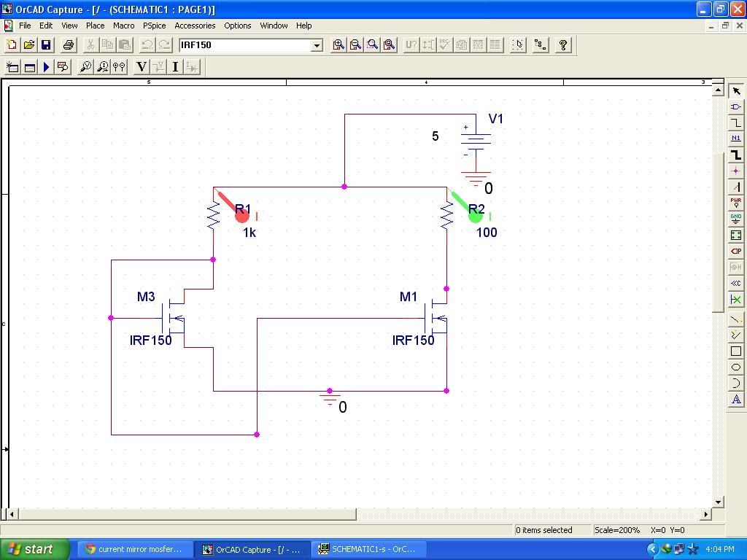Screen dimensions: 747x560
Task: Place a current marker on the schematic
Action: pyautogui.click(x=102, y=66)
